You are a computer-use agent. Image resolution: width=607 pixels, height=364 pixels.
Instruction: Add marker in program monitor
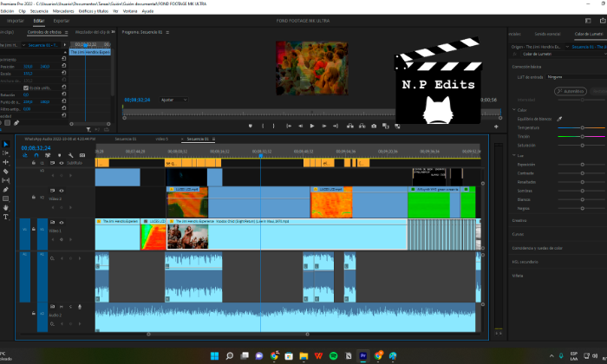(x=251, y=127)
